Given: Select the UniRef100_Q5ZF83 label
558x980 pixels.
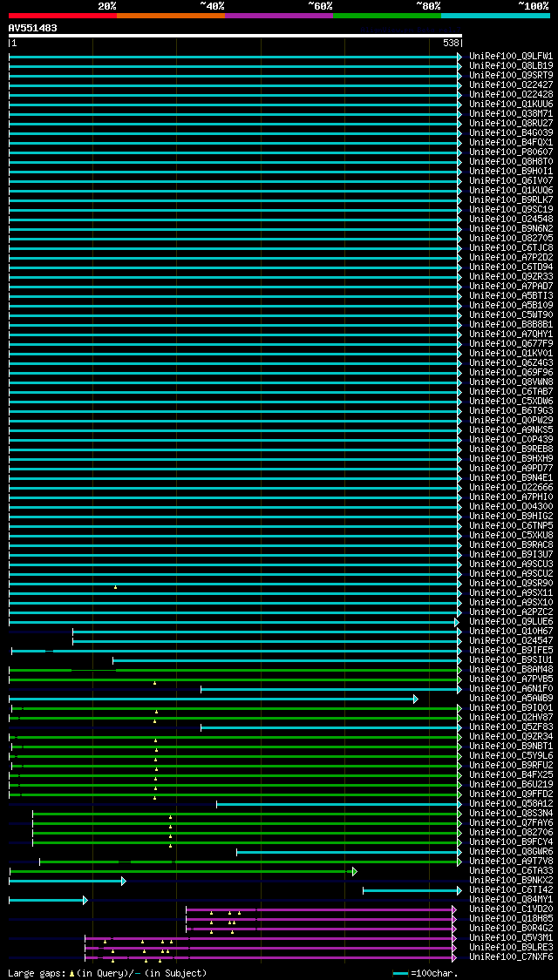Looking at the screenshot, I should pyautogui.click(x=511, y=727).
